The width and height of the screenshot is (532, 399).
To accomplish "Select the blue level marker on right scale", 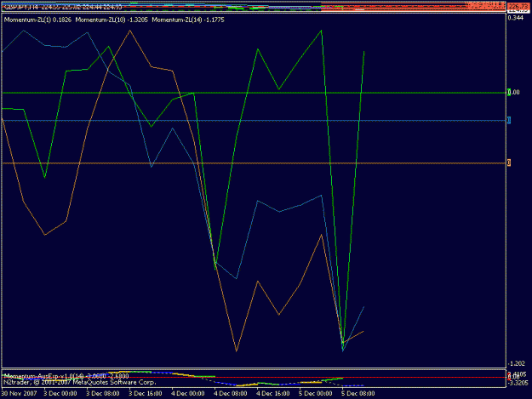I will pyautogui.click(x=509, y=120).
